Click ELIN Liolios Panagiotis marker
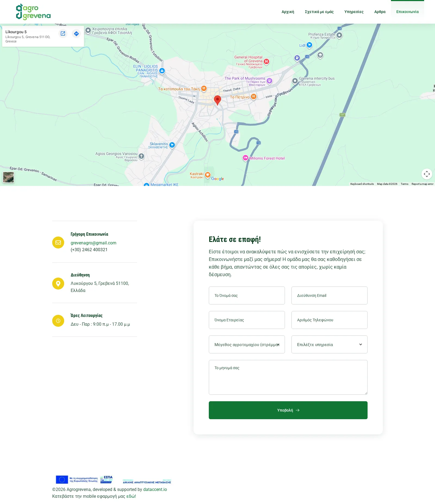 click(x=162, y=71)
